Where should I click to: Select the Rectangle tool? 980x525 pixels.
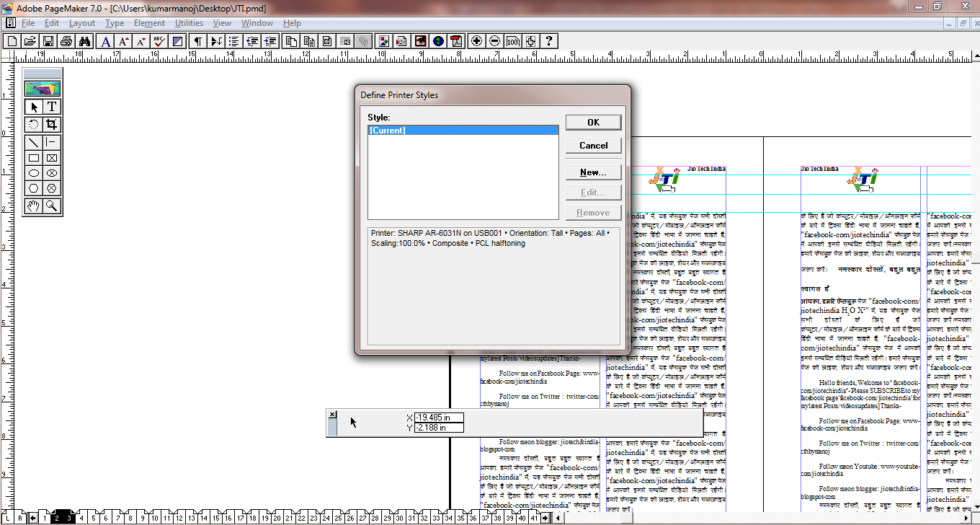[32, 157]
